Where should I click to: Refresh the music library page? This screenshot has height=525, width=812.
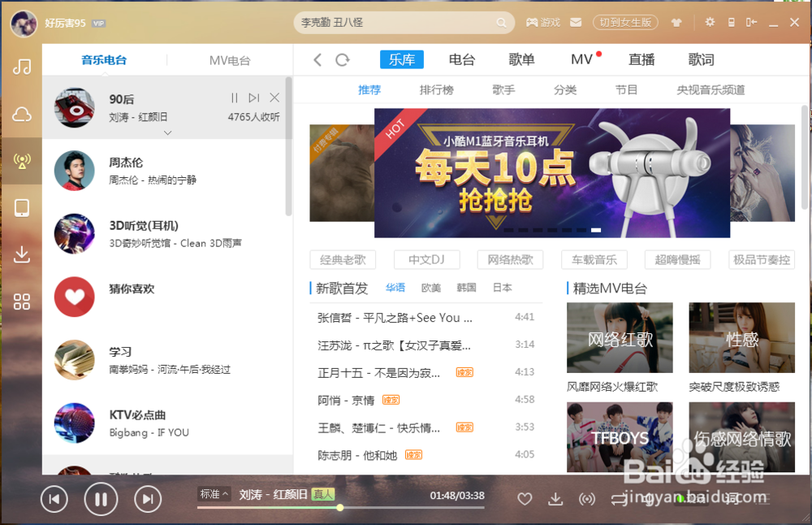pos(343,59)
